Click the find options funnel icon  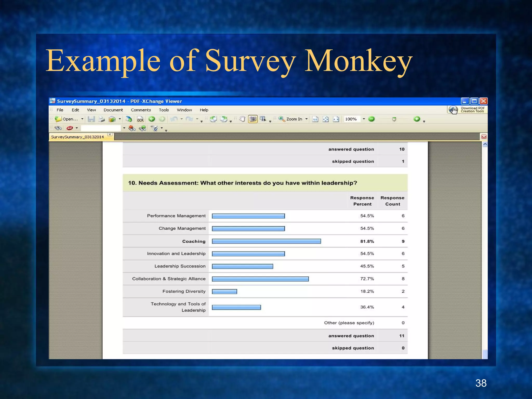pos(154,128)
